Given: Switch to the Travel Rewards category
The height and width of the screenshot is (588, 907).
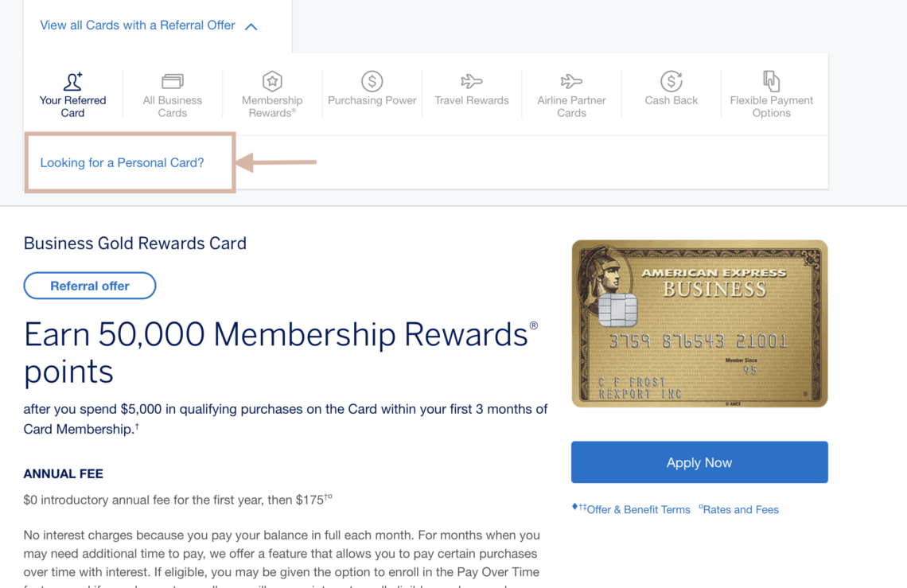Looking at the screenshot, I should pos(471,93).
